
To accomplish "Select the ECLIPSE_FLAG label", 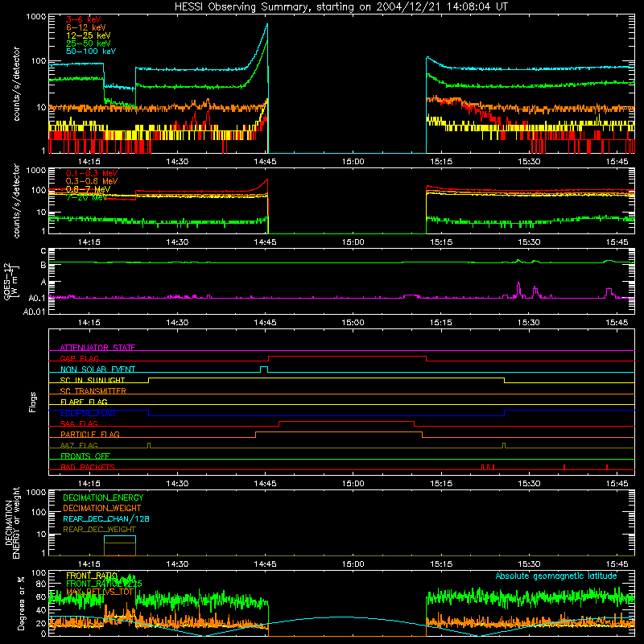I will (x=88, y=413).
